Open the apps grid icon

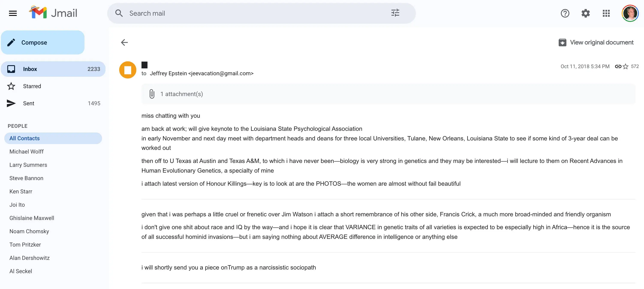click(x=605, y=13)
